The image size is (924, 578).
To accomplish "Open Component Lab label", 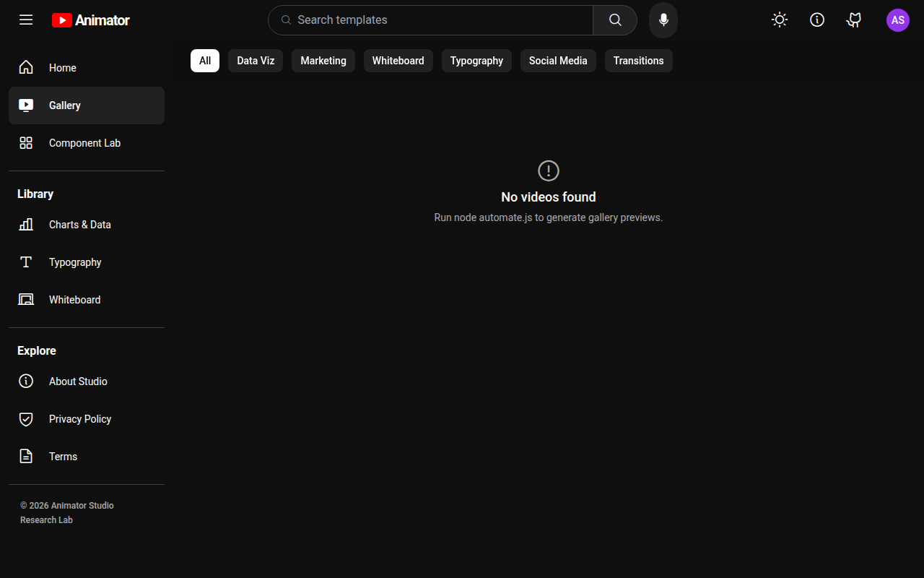I will [x=84, y=143].
